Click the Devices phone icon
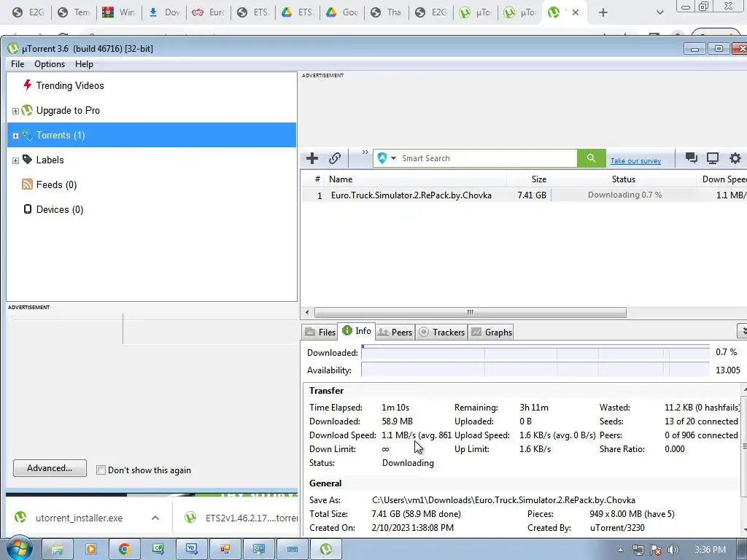Image resolution: width=747 pixels, height=560 pixels. (x=28, y=209)
